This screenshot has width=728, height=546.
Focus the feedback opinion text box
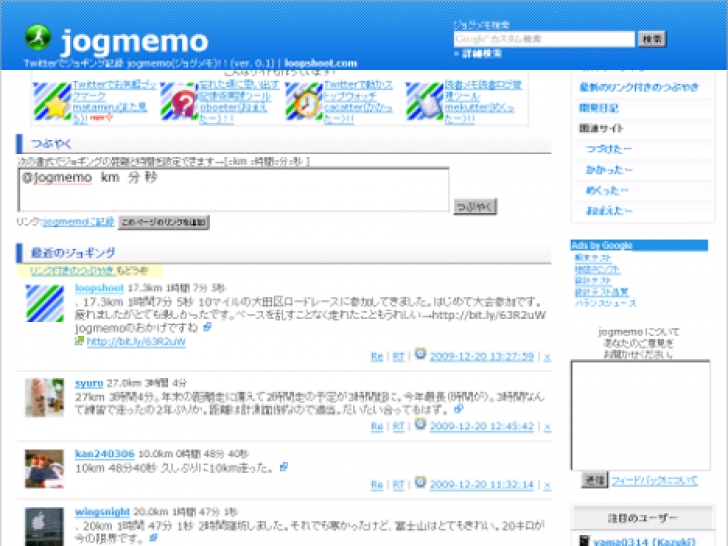point(640,415)
